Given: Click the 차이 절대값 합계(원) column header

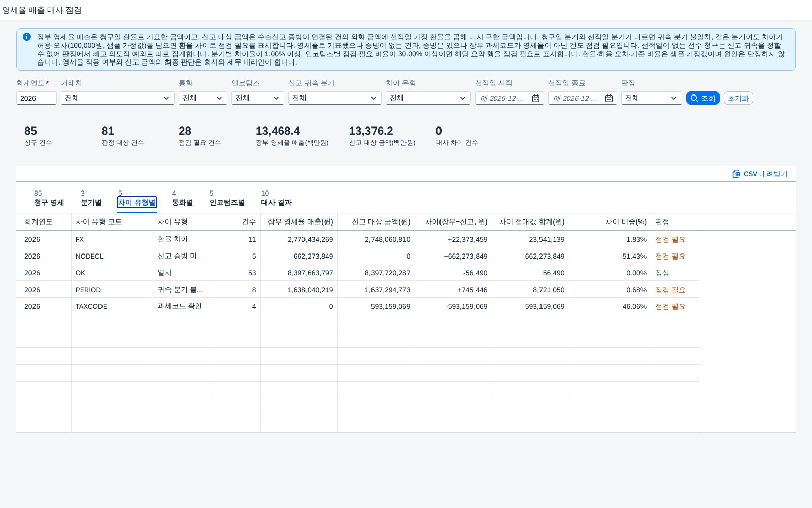Looking at the screenshot, I should [x=531, y=222].
